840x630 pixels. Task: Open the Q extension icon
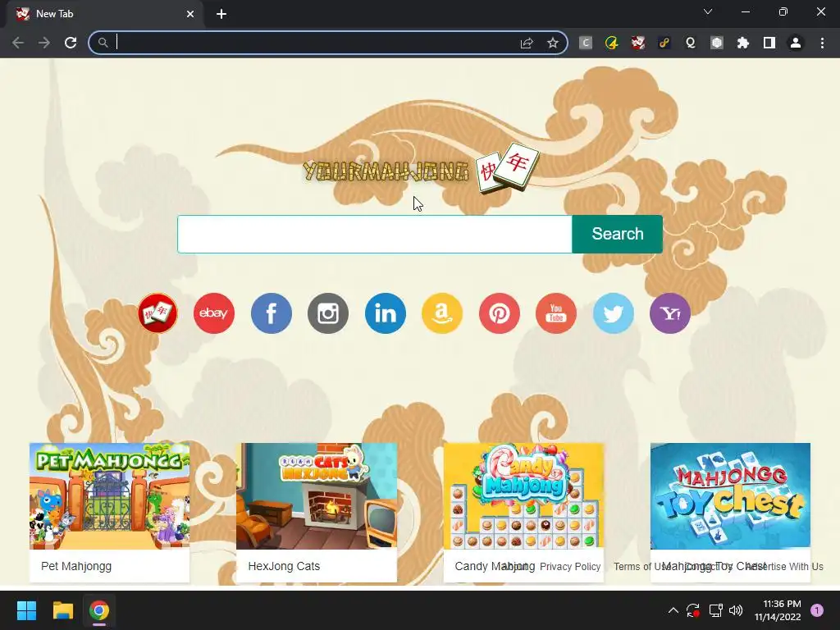point(691,43)
